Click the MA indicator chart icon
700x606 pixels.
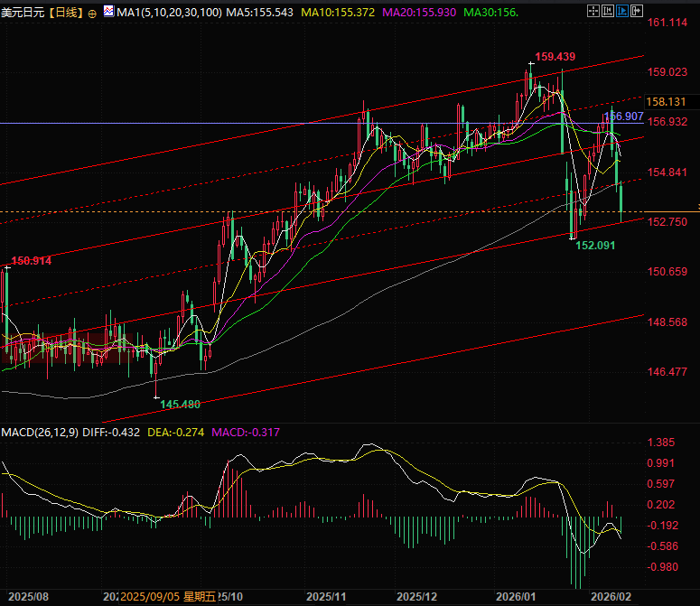(108, 12)
